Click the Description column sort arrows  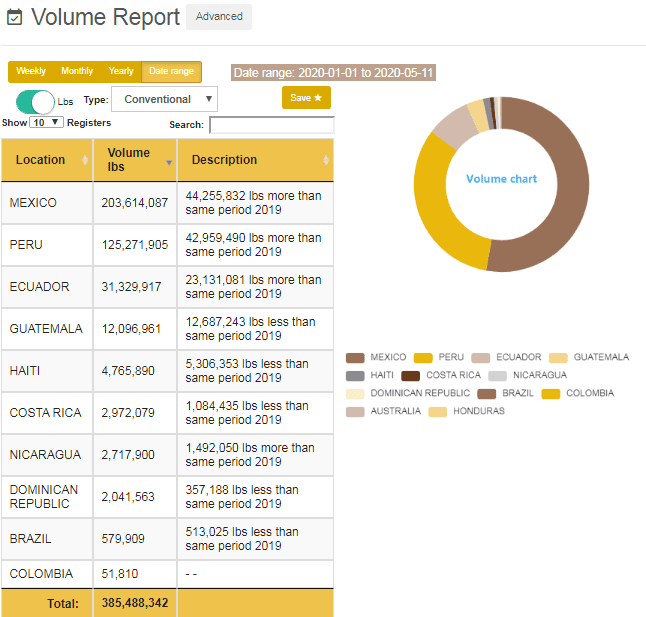[x=326, y=160]
